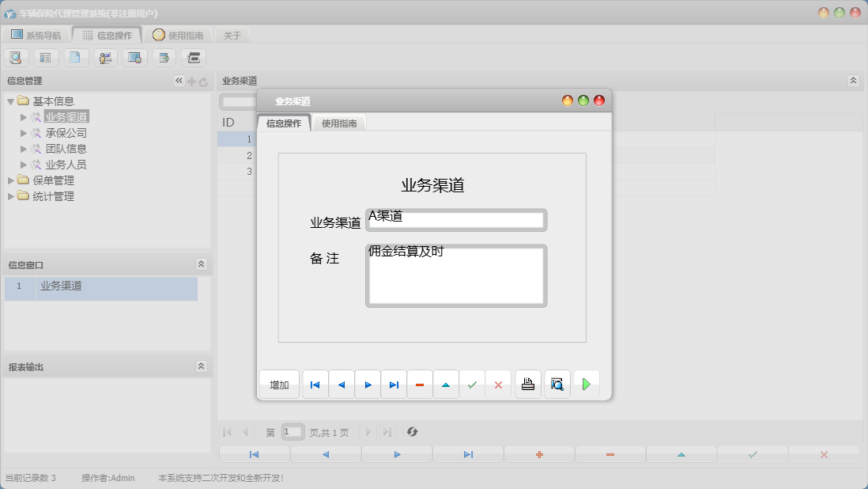Click the print icon in the dialog toolbar
The image size is (868, 489).
(528, 384)
